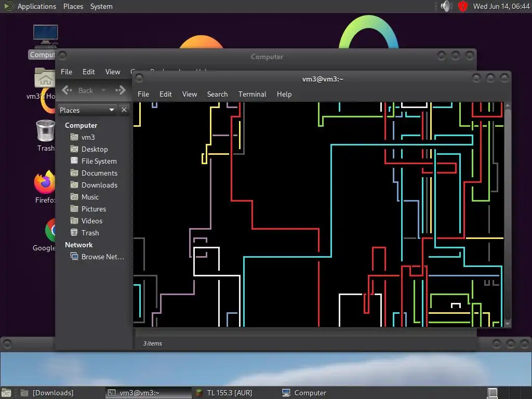The width and height of the screenshot is (532, 399).
Task: Click the Downloads folder icon in the sidebar
Action: click(74, 184)
